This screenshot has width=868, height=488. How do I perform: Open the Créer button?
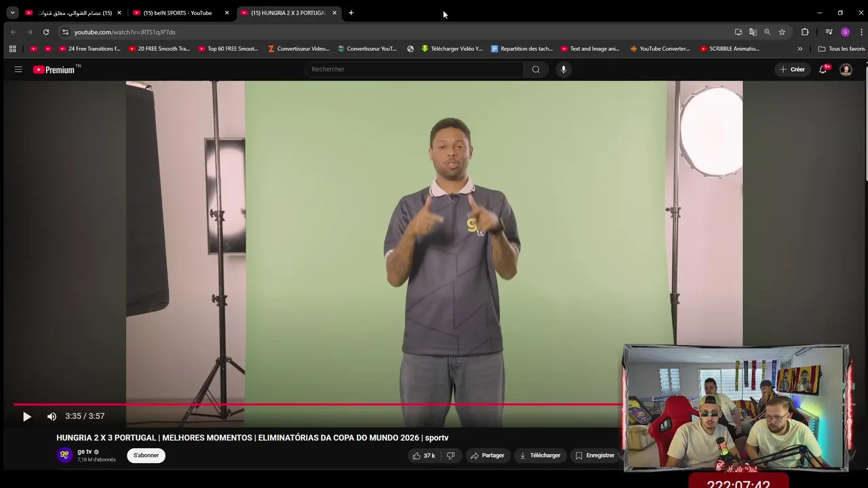coord(792,69)
